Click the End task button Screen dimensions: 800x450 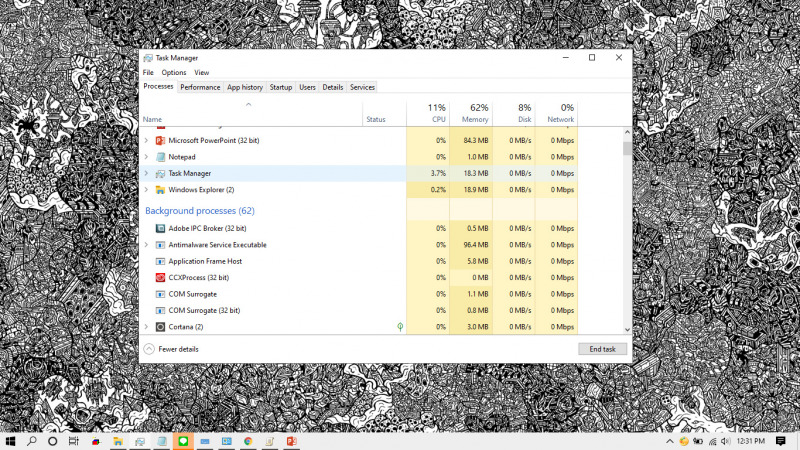click(x=603, y=349)
